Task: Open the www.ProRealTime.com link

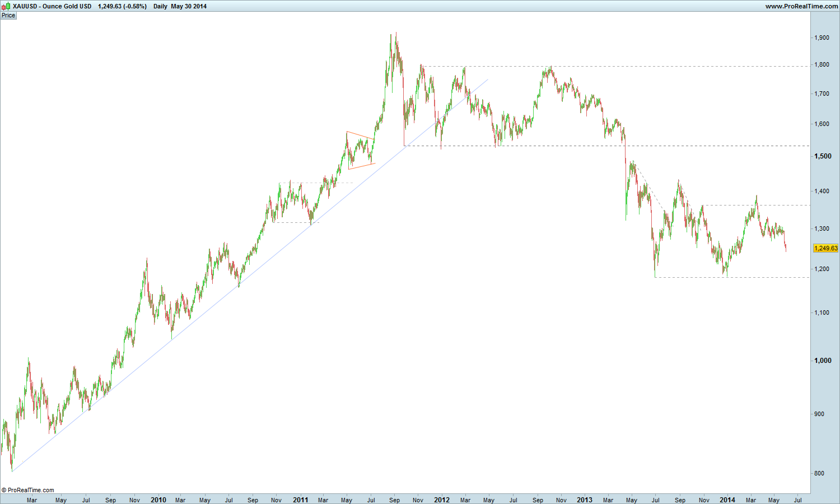Action: tap(801, 6)
